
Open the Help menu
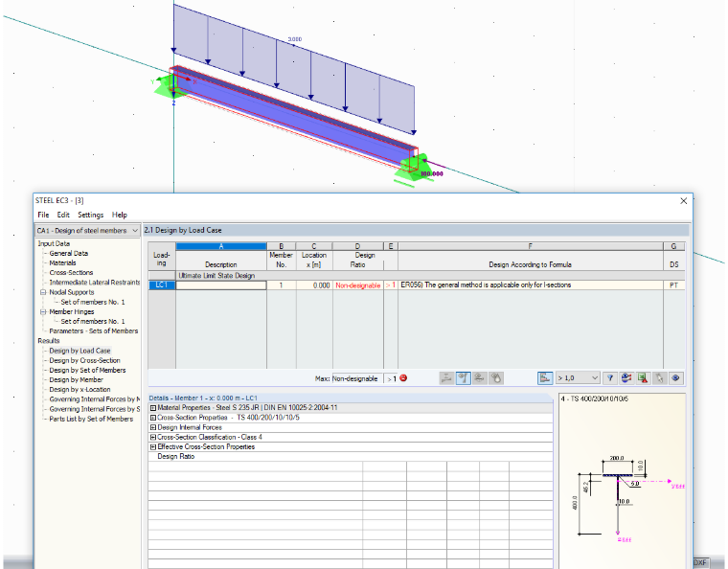point(120,215)
